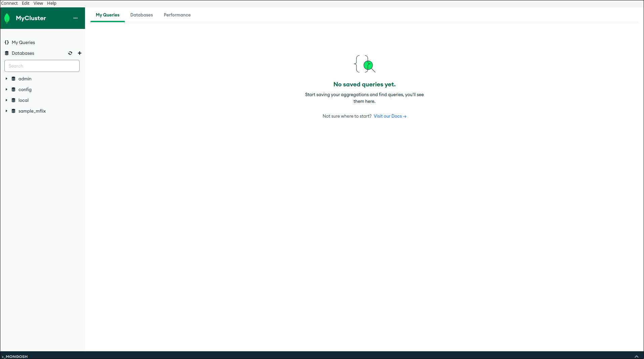Focus the database Search field

[x=42, y=66]
